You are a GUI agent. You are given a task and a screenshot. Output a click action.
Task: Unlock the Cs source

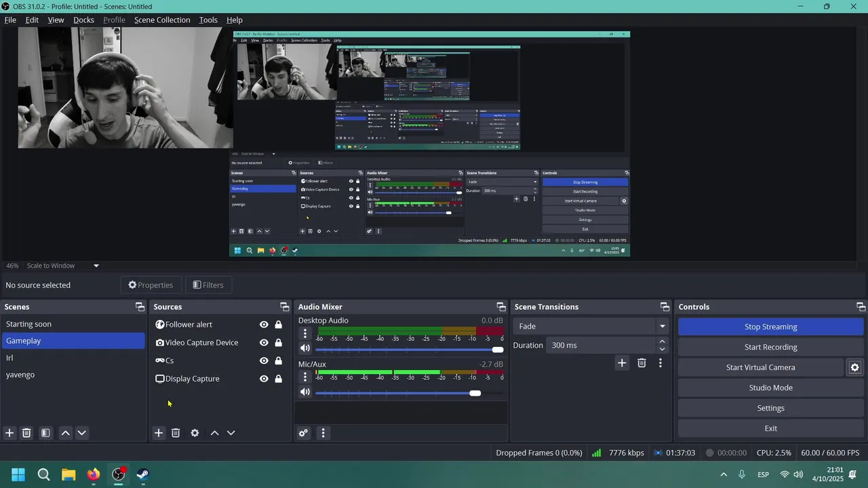[x=278, y=361]
